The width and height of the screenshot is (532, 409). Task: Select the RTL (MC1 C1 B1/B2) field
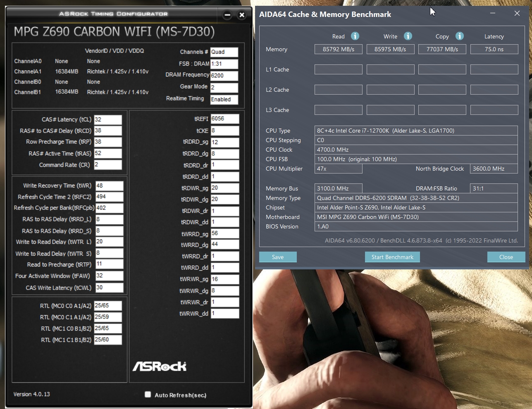(108, 340)
